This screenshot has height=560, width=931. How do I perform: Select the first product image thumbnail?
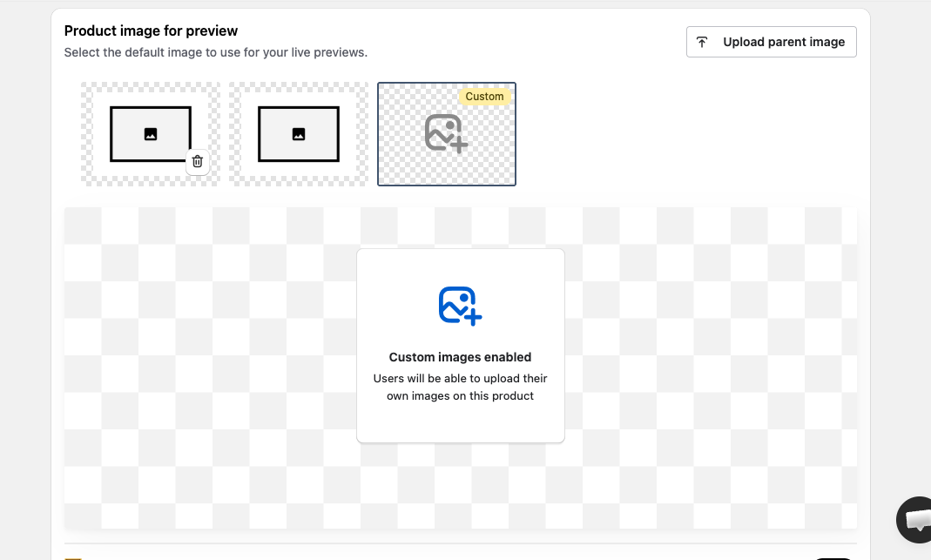(x=150, y=134)
